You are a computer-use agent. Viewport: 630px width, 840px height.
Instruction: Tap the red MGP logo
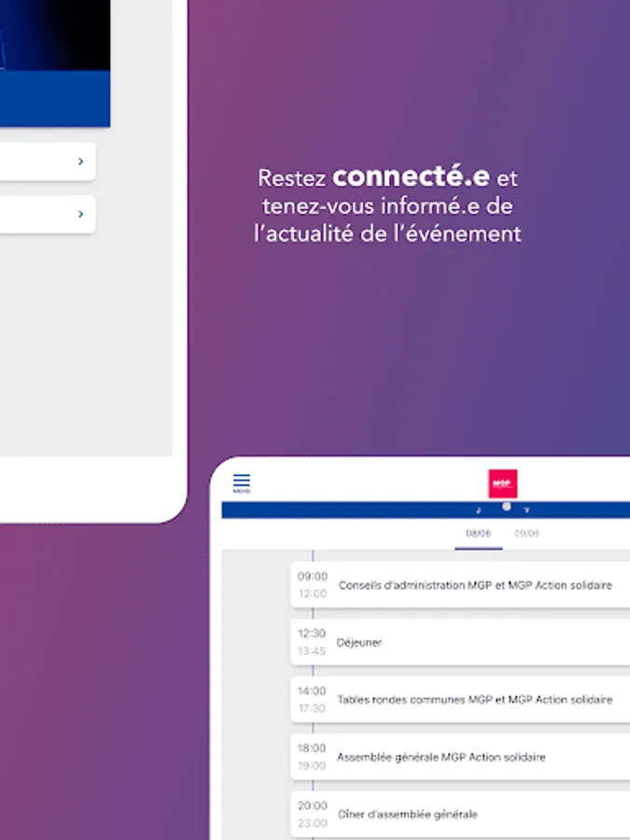[502, 483]
